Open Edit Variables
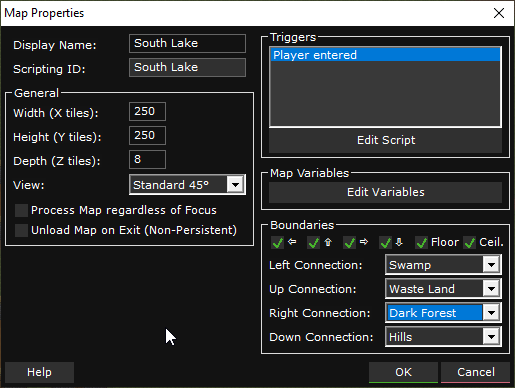 386,192
